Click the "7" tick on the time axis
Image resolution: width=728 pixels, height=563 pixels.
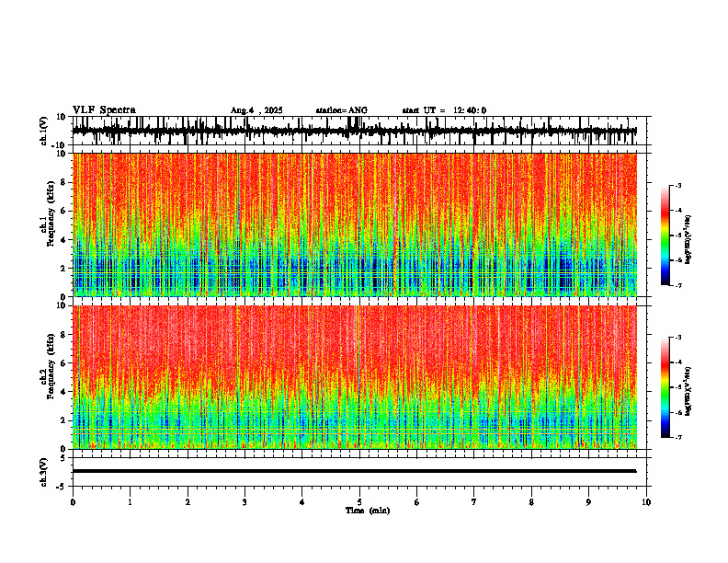point(474,502)
